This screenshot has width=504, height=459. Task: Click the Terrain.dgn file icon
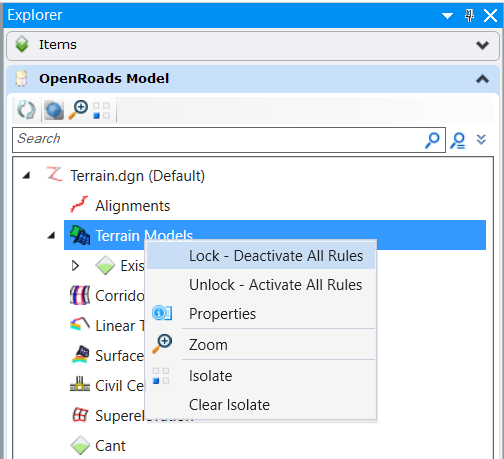54,174
